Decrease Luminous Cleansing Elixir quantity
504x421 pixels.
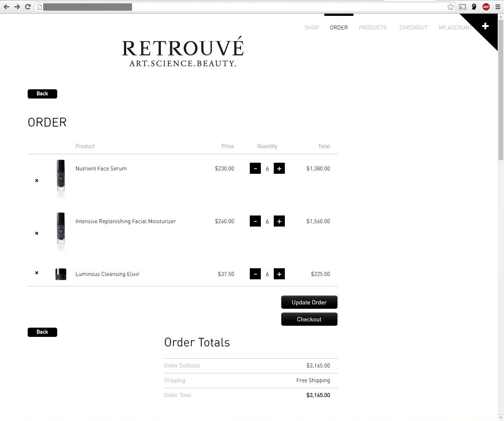coord(255,274)
